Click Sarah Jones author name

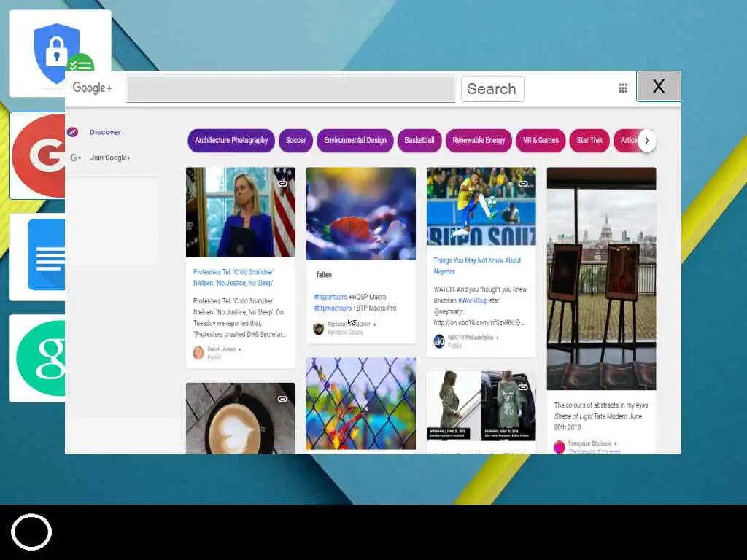pos(222,349)
